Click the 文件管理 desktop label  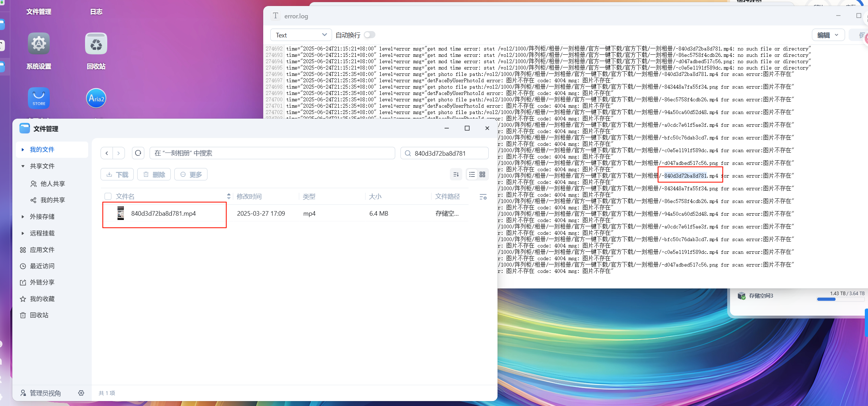tap(39, 12)
